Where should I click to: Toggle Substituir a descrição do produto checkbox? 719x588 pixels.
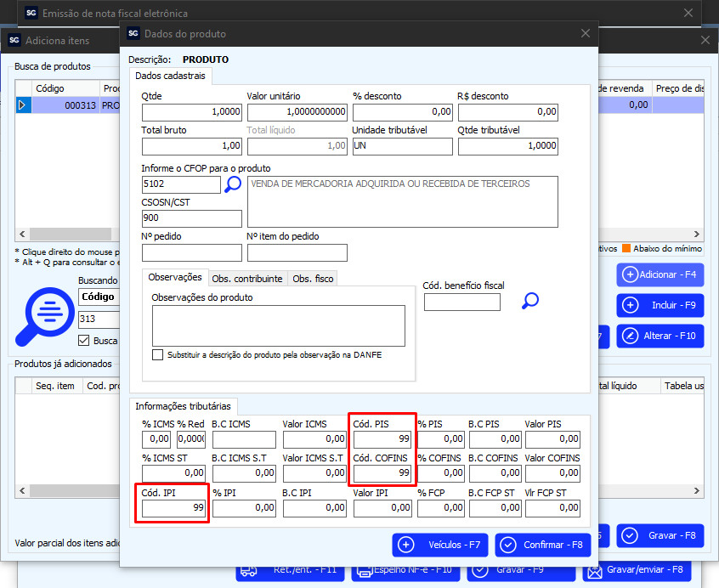158,354
